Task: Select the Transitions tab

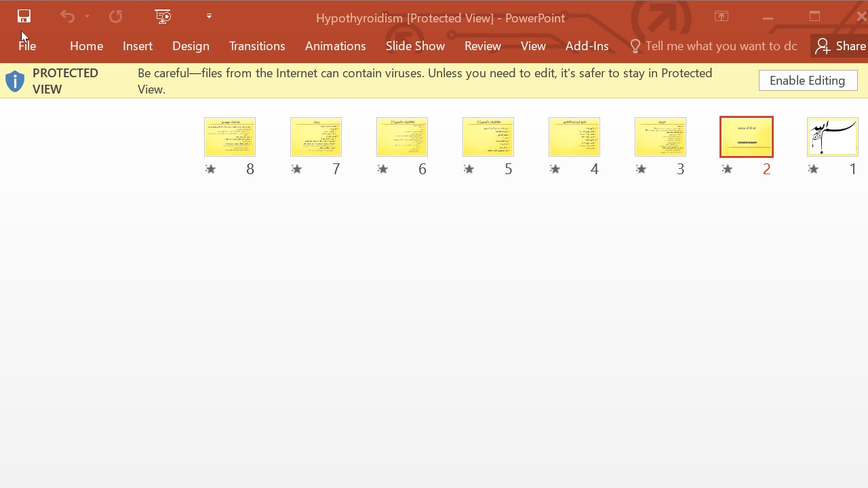Action: click(x=257, y=46)
